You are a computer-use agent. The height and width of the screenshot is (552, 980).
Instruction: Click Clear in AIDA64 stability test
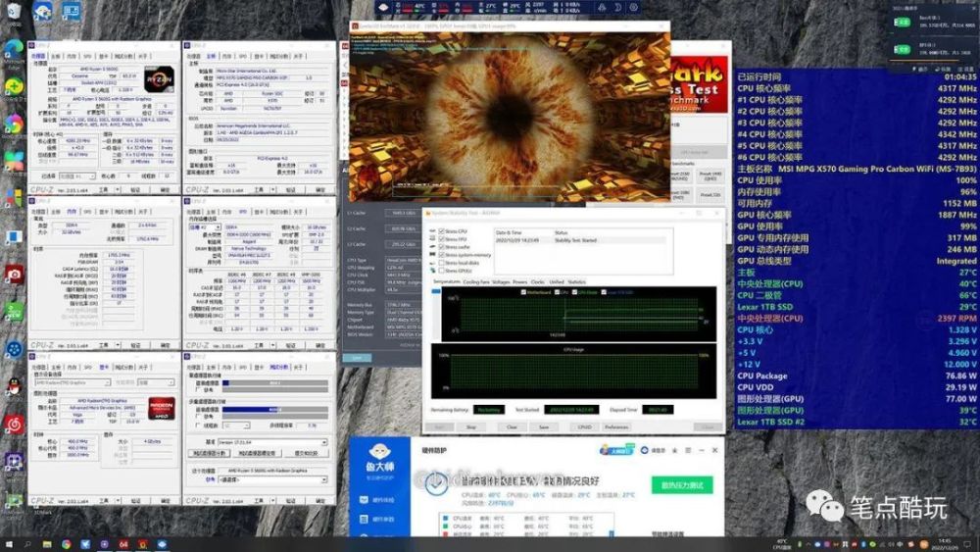pyautogui.click(x=512, y=427)
